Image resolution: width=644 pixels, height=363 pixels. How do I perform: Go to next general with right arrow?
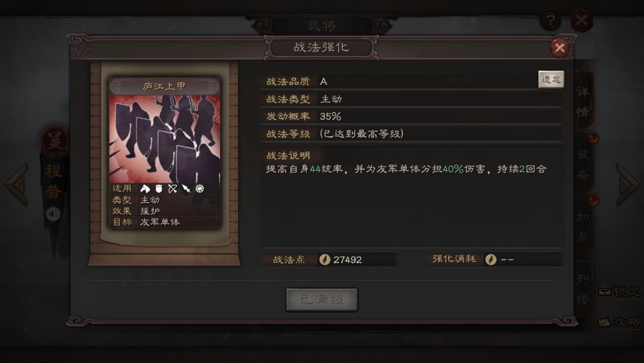click(627, 184)
